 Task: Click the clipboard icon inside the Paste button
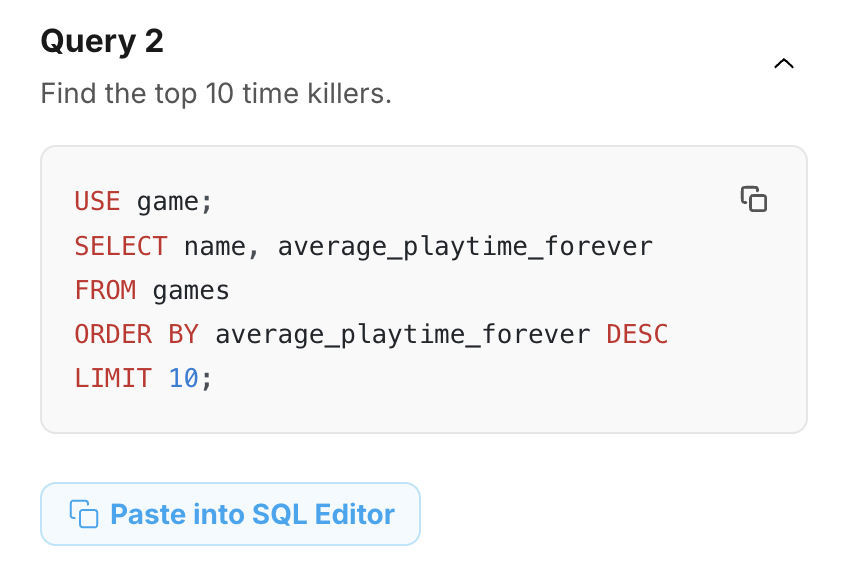tap(84, 514)
